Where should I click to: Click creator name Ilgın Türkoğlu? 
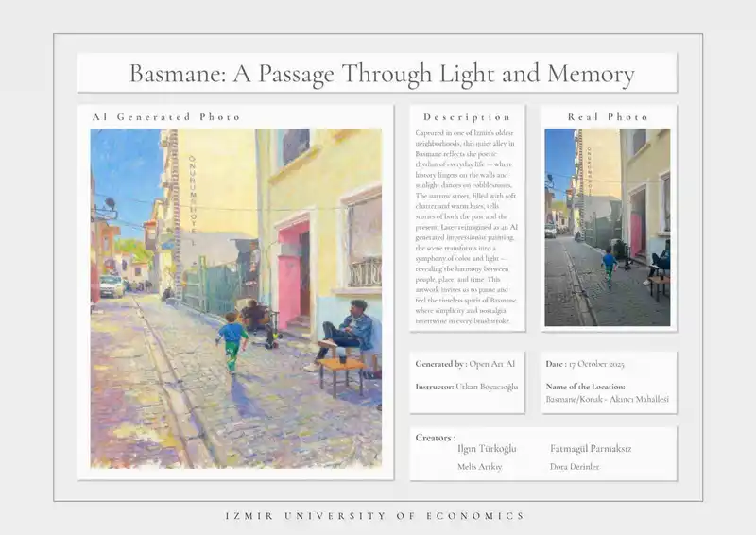[487, 449]
